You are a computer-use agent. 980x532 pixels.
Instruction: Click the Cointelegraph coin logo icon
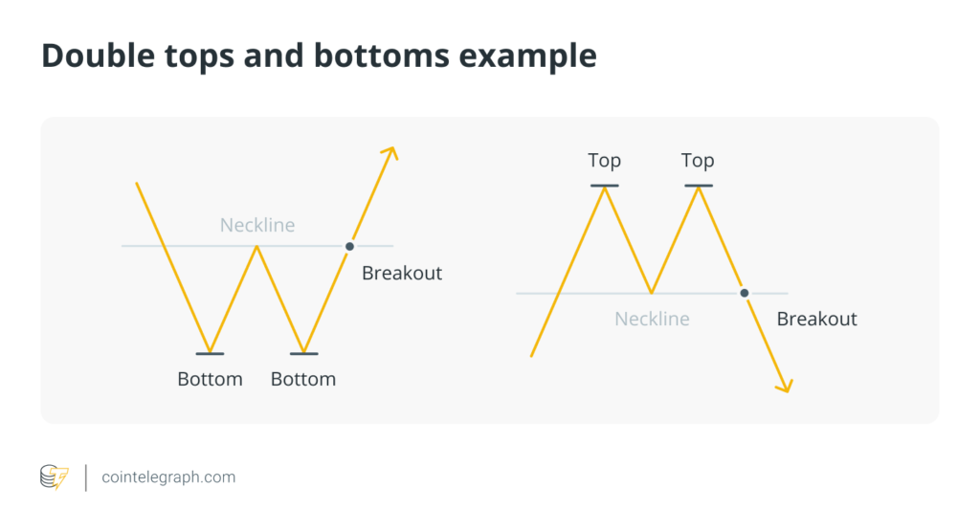[x=54, y=477]
